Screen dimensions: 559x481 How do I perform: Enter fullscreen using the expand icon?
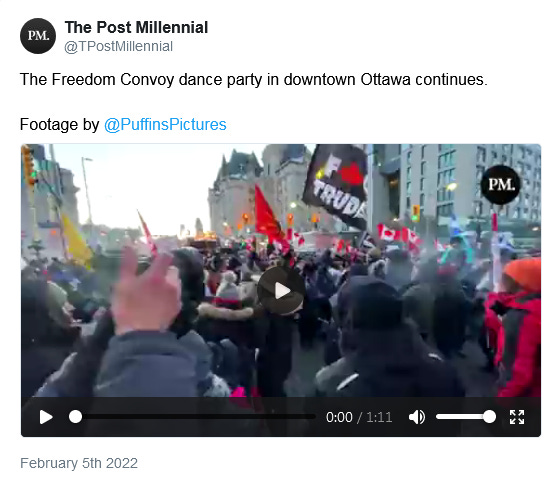tap(517, 417)
